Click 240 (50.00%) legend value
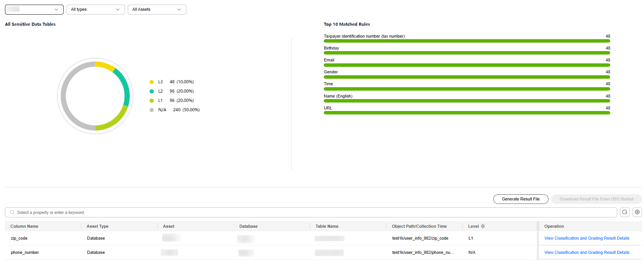Screen dimensions: 644x260 click(186, 110)
